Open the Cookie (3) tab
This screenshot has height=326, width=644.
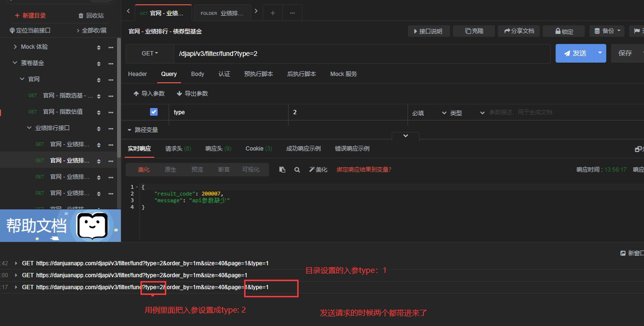(259, 149)
